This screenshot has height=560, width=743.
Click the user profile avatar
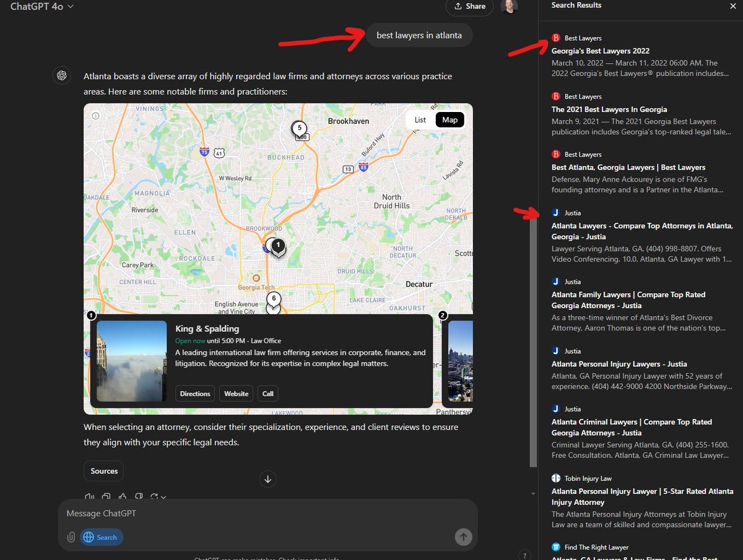510,7
